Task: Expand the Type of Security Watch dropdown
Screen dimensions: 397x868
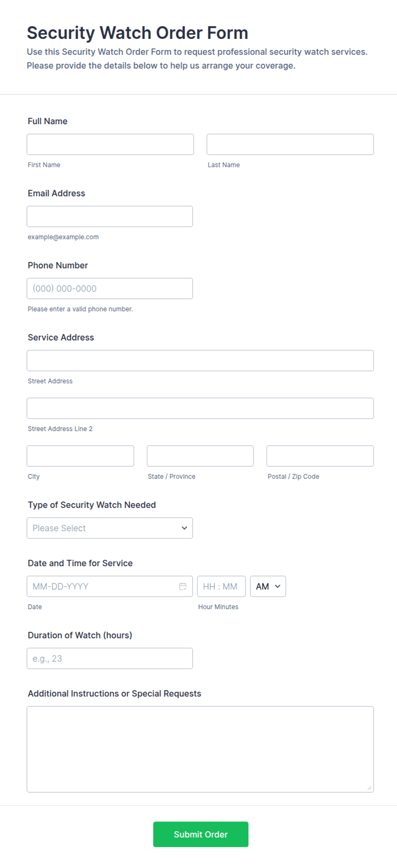Action: [x=110, y=528]
